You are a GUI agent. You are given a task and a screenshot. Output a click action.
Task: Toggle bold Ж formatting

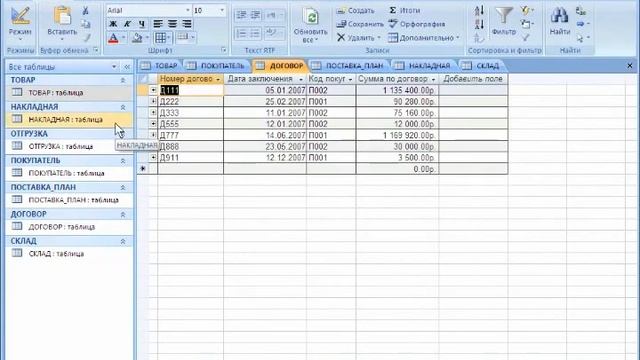pyautogui.click(x=113, y=24)
